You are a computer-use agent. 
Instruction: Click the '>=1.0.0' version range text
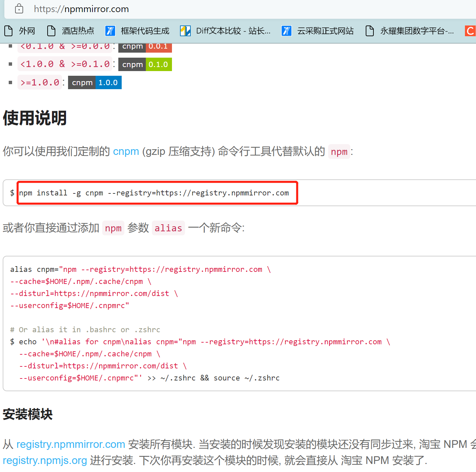pos(40,82)
